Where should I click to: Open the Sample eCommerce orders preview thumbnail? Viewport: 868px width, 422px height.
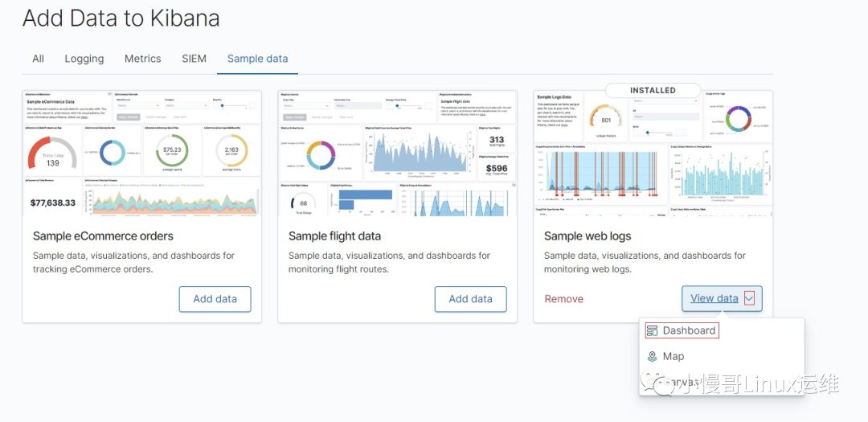[141, 154]
